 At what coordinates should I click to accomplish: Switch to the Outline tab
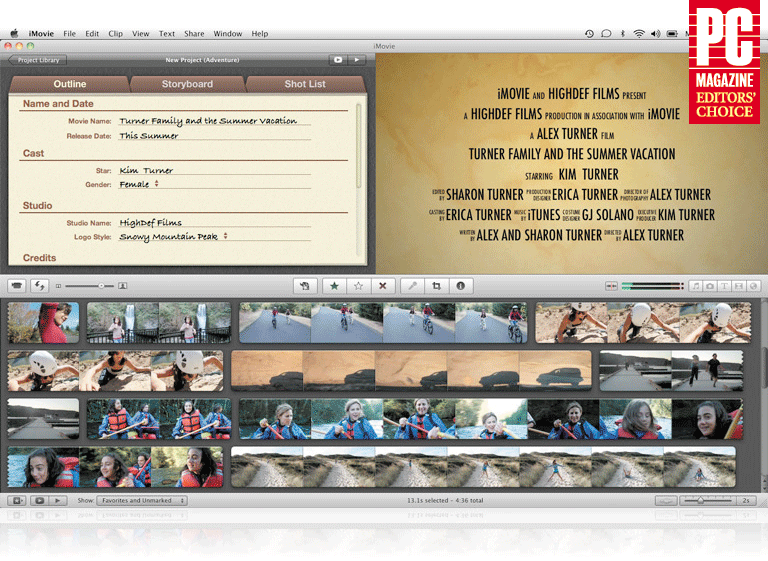(70, 84)
